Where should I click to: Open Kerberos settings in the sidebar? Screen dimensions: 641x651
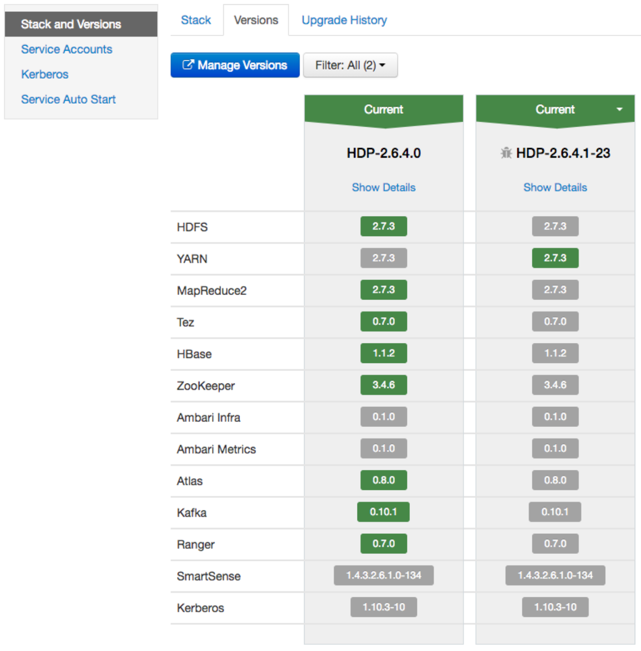[44, 74]
